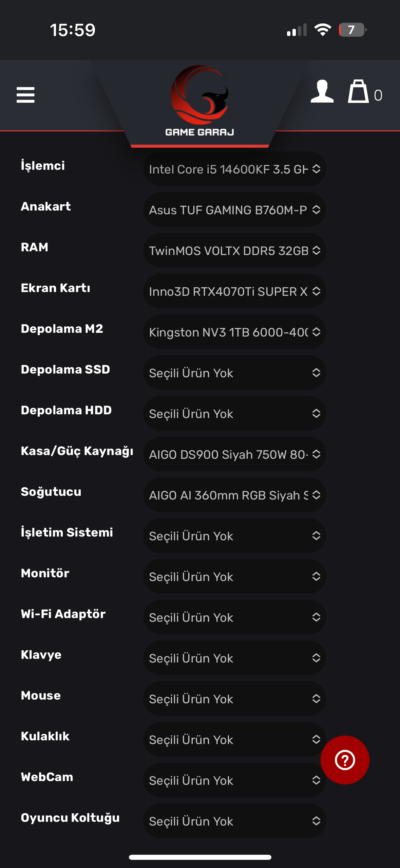Open the hamburger menu

click(x=25, y=95)
